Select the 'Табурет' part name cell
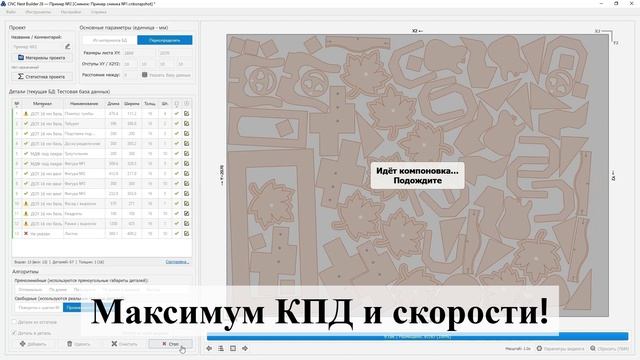 click(x=84, y=124)
